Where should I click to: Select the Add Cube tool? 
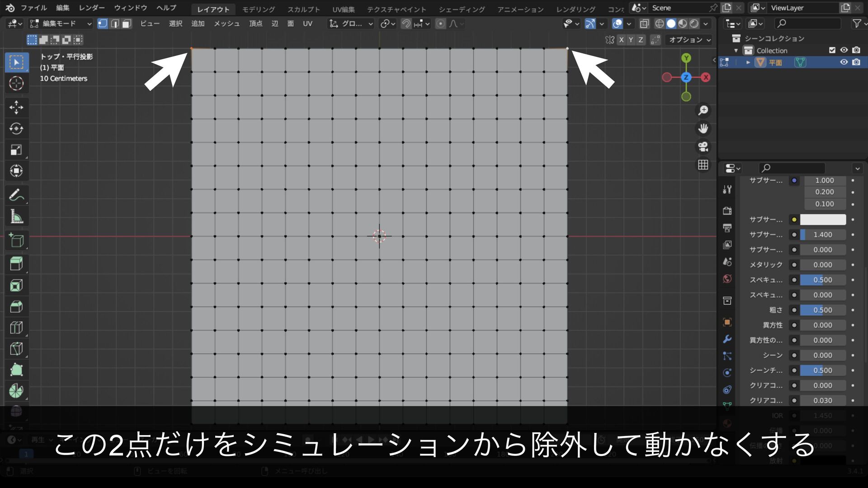[17, 240]
